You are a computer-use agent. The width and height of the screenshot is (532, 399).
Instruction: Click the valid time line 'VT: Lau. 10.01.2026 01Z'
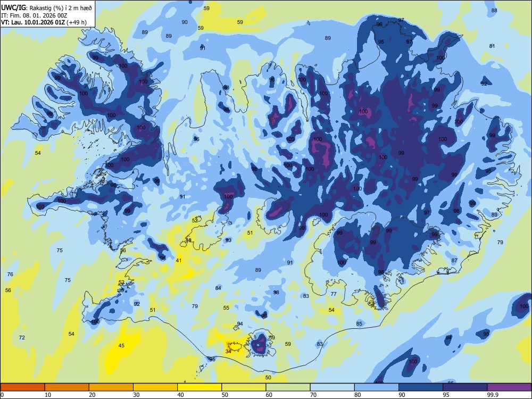coord(33,22)
